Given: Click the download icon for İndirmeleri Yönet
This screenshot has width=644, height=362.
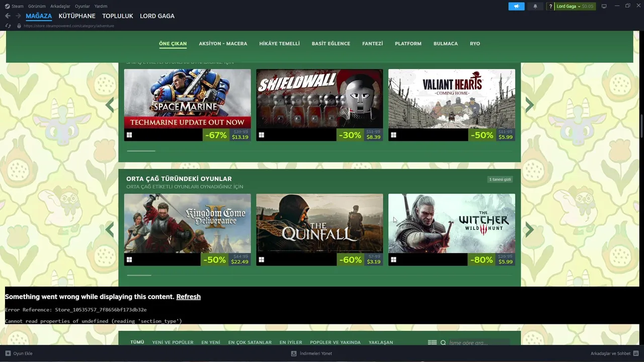Looking at the screenshot, I should click(294, 353).
